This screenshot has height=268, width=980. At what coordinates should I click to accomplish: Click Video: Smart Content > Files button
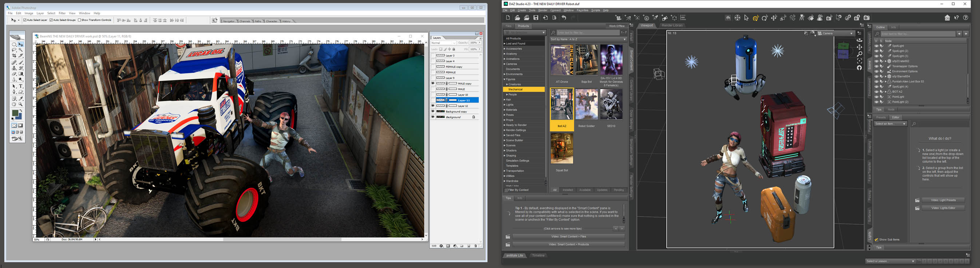tap(568, 236)
